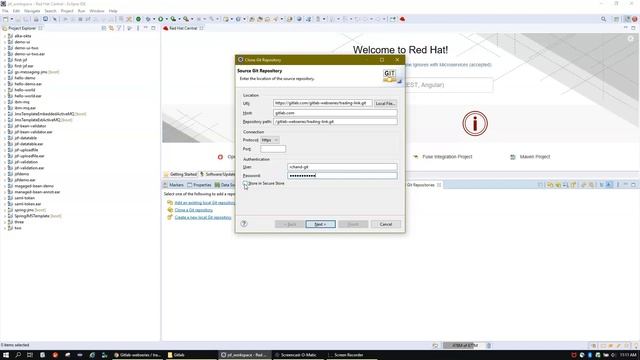The width and height of the screenshot is (640, 360).
Task: Select the semi-token project
Action: click(x=24, y=198)
